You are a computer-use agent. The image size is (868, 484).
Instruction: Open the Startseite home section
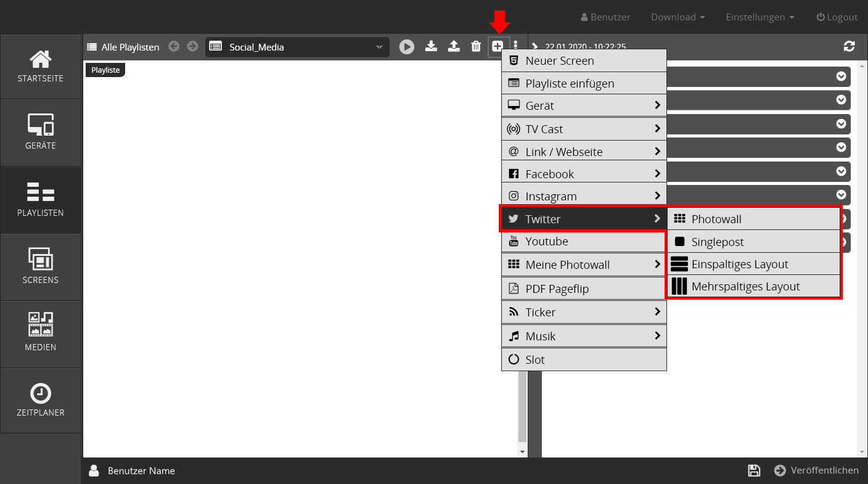click(41, 67)
